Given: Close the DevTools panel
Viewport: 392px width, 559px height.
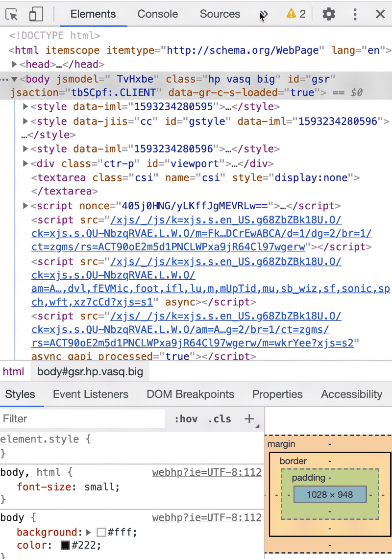Looking at the screenshot, I should pos(380,14).
